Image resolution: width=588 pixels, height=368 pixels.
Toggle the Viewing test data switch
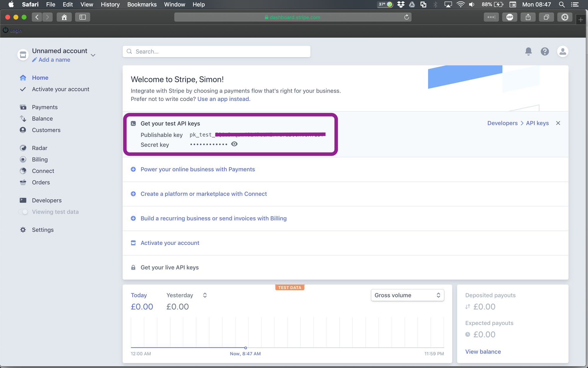click(x=23, y=212)
